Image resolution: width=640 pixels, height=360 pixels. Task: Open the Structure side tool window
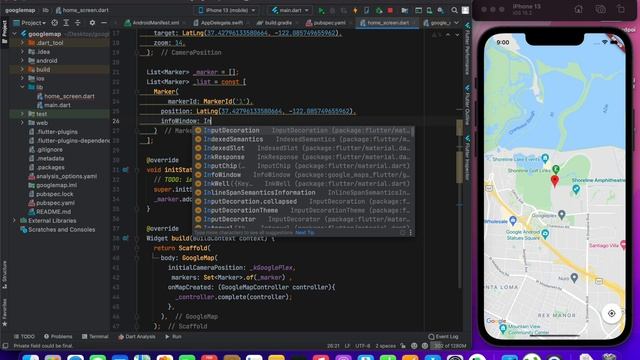tap(4, 274)
